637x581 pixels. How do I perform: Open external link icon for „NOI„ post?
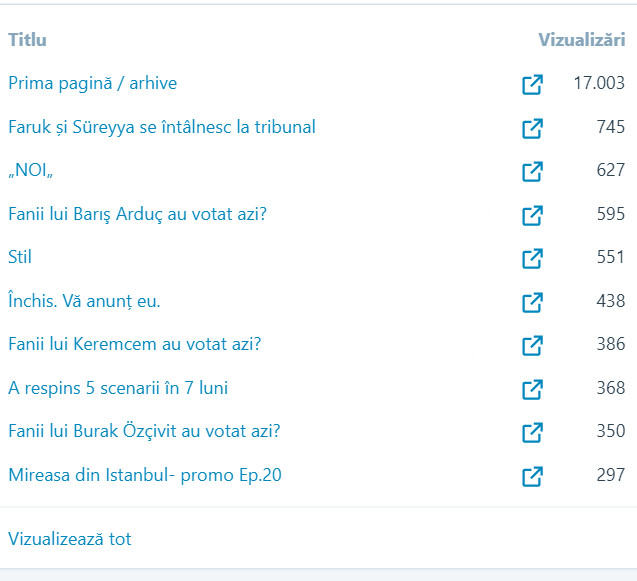pos(533,171)
